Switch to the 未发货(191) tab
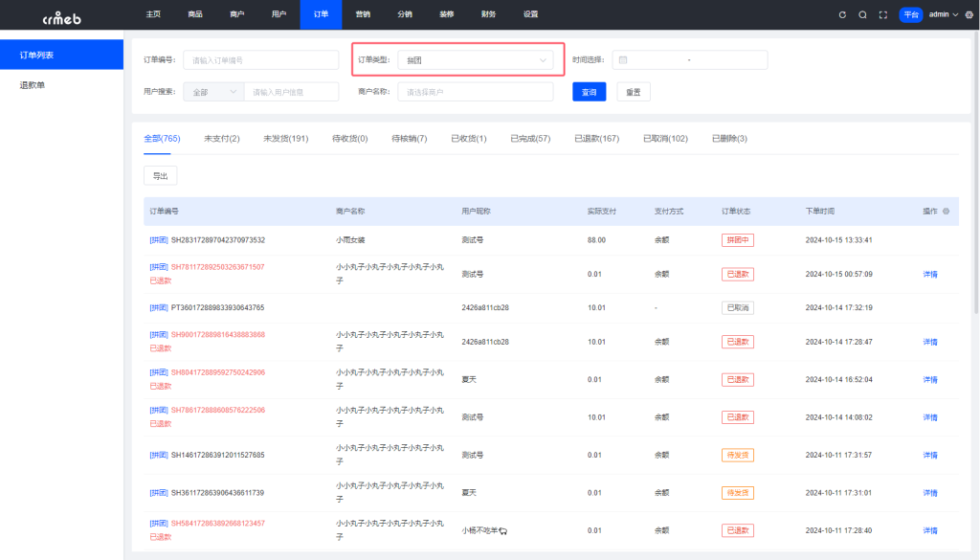The image size is (980, 560). tap(285, 139)
